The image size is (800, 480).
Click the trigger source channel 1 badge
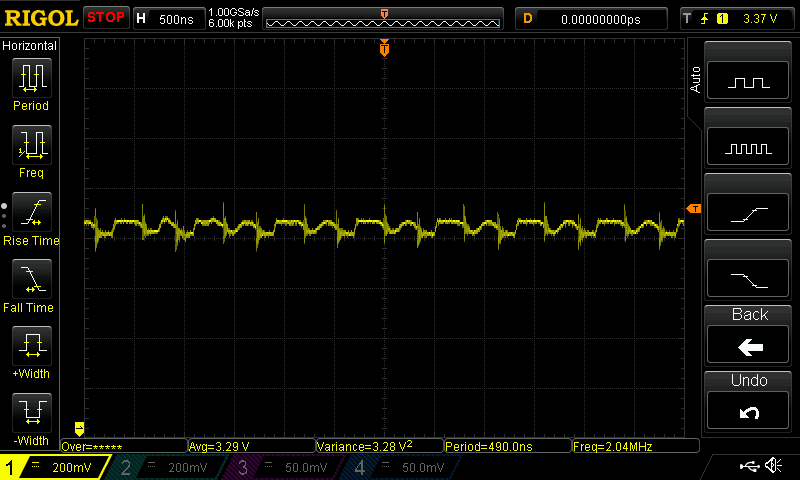[x=722, y=19]
